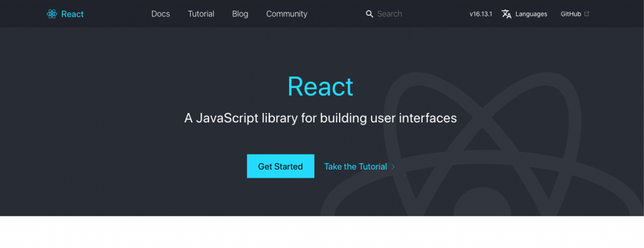Image resolution: width=644 pixels, height=248 pixels.
Task: Follow the Take the Tutorial link
Action: [355, 166]
